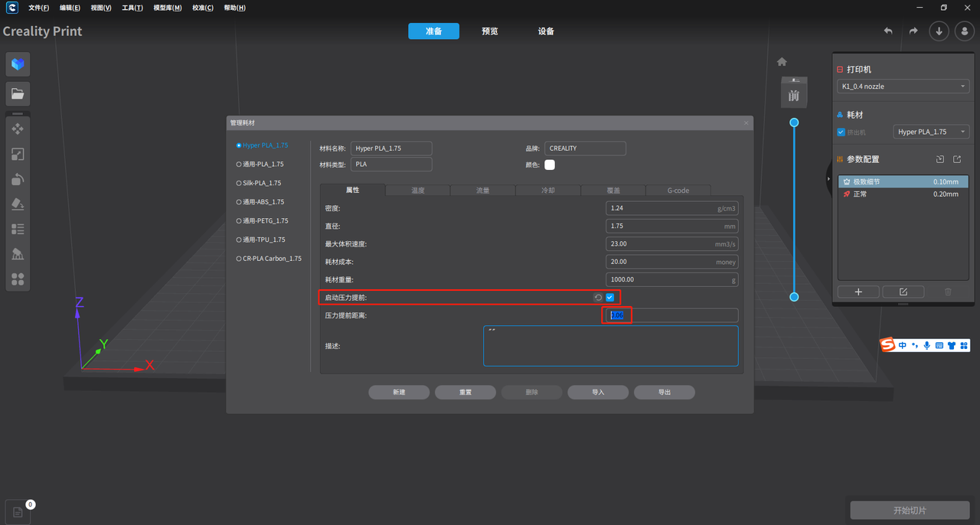Open the model list icon

[x=18, y=229]
